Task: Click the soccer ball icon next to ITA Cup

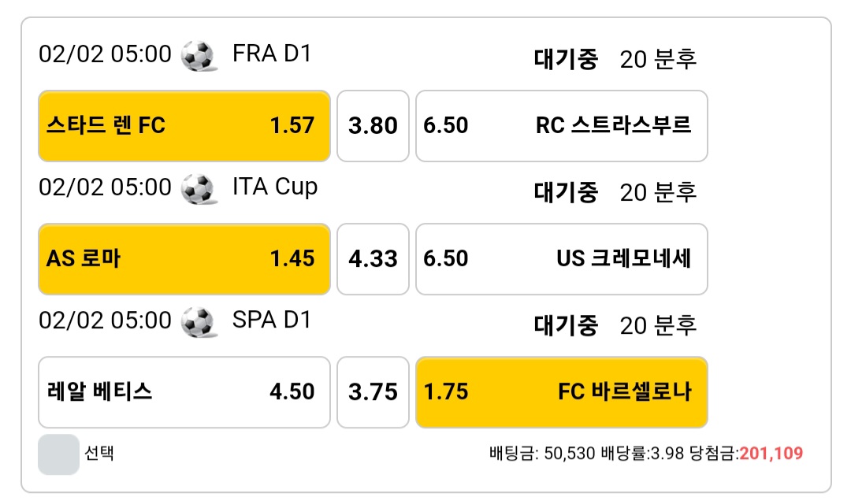Action: click(199, 189)
